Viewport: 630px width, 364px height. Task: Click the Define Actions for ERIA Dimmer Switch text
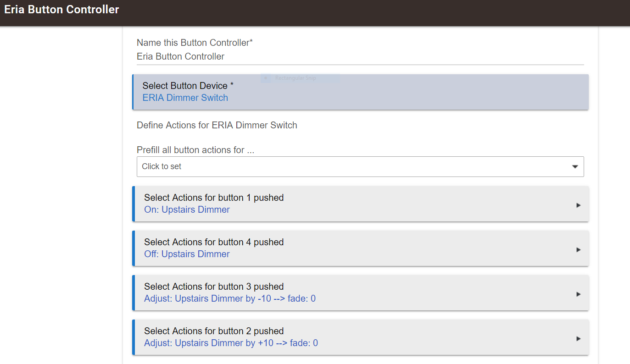click(x=217, y=125)
